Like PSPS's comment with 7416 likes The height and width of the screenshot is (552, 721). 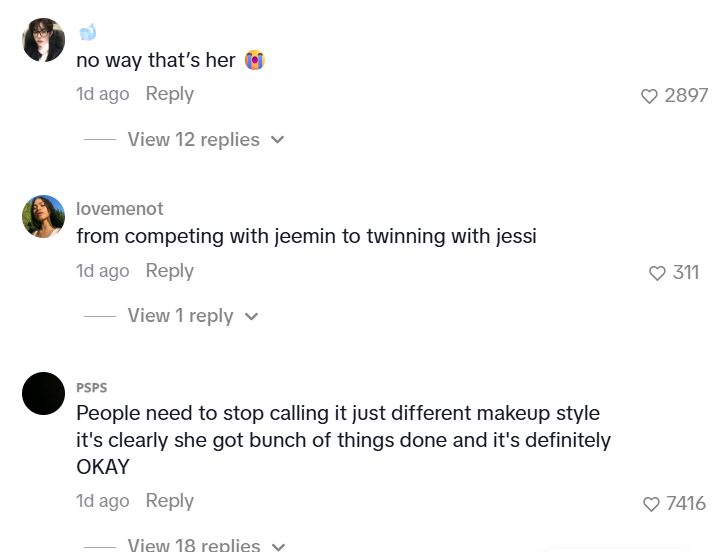(x=651, y=504)
